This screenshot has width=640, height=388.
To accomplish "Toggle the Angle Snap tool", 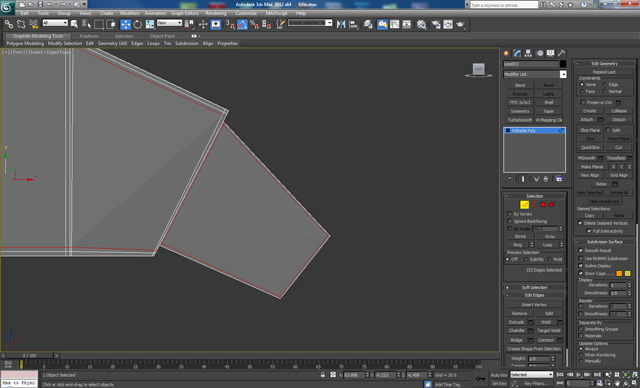I will (242, 24).
